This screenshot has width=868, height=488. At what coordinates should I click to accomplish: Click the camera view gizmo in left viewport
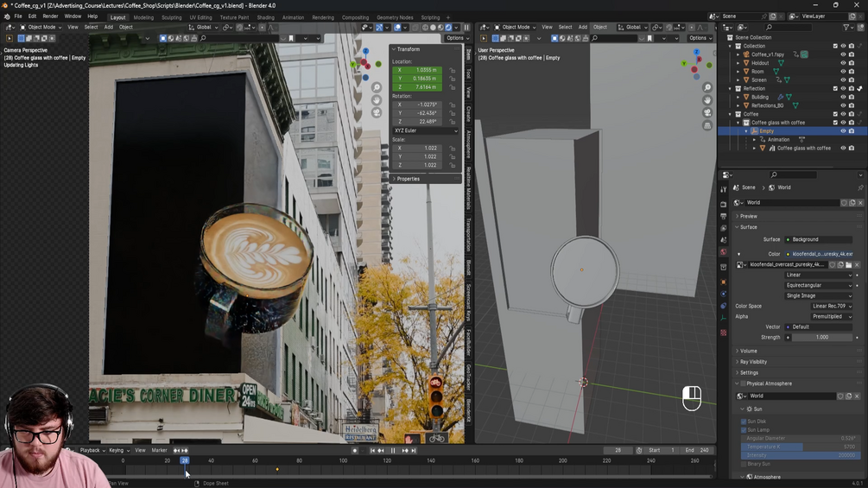point(377,113)
